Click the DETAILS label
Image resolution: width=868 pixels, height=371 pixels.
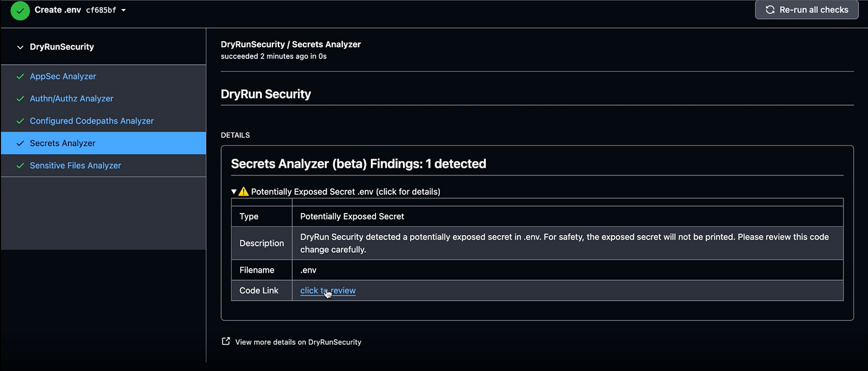coord(235,135)
